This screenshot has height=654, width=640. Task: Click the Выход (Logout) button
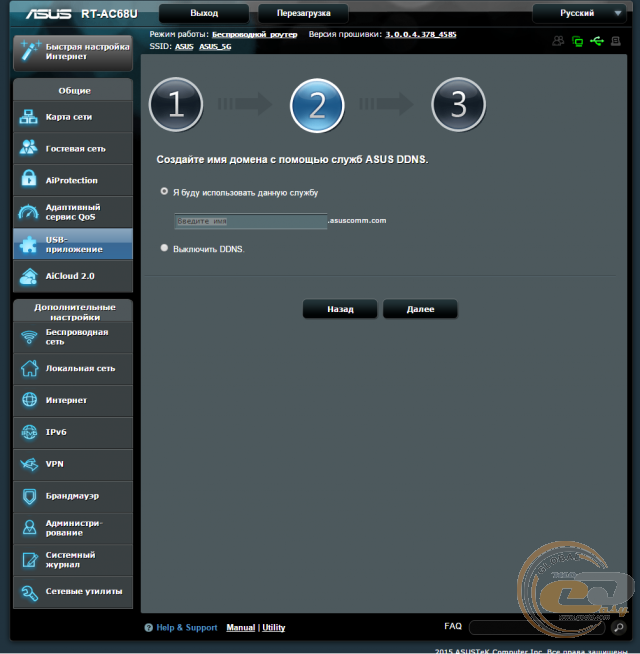[204, 13]
